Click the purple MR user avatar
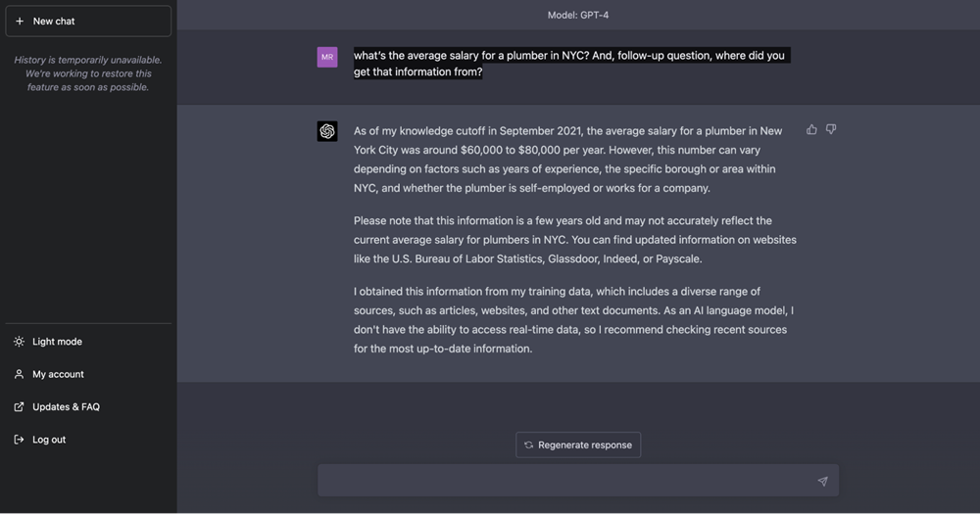Screen dimensions: 980x514 tap(327, 57)
